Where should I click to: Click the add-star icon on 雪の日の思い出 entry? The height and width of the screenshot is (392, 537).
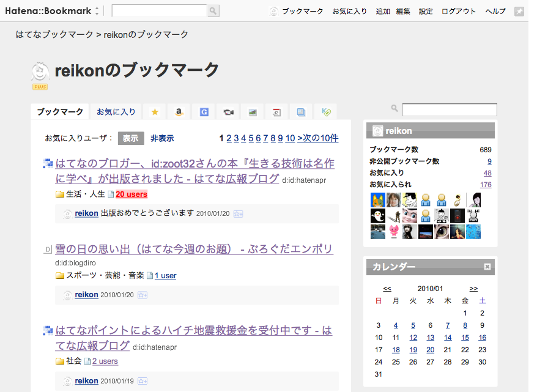tap(142, 295)
